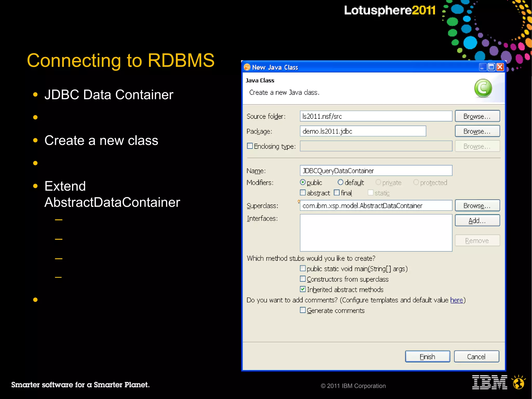Click the '© 2011 IBM Corporation' footer
Viewport: 532px width, 399px height.
click(x=353, y=386)
